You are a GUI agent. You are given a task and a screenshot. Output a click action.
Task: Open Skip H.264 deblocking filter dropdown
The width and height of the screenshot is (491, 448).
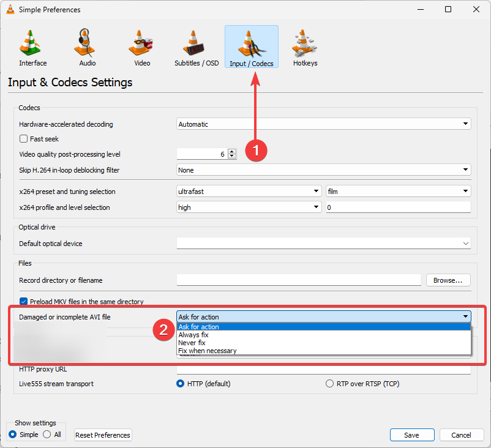[323, 170]
